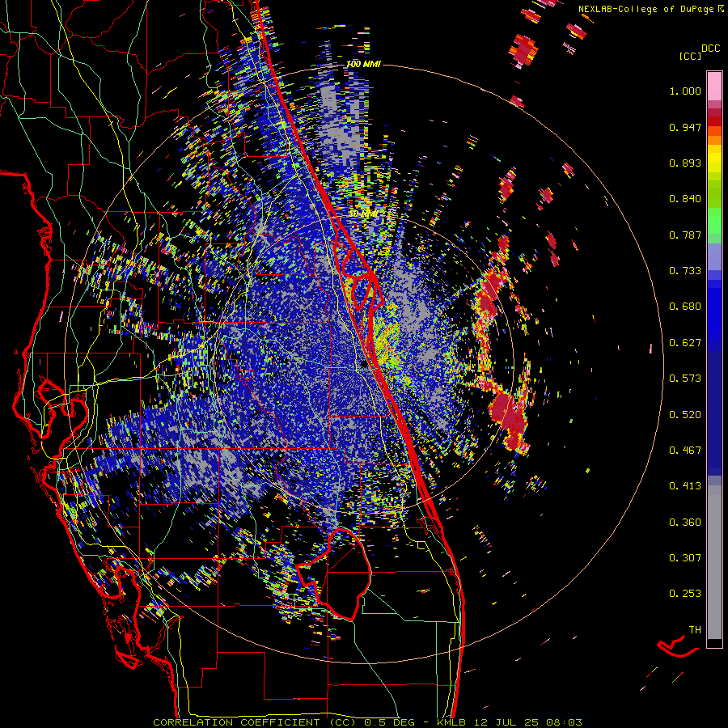Click the [CC] label above the color scale
728x728 pixels.
(691, 56)
